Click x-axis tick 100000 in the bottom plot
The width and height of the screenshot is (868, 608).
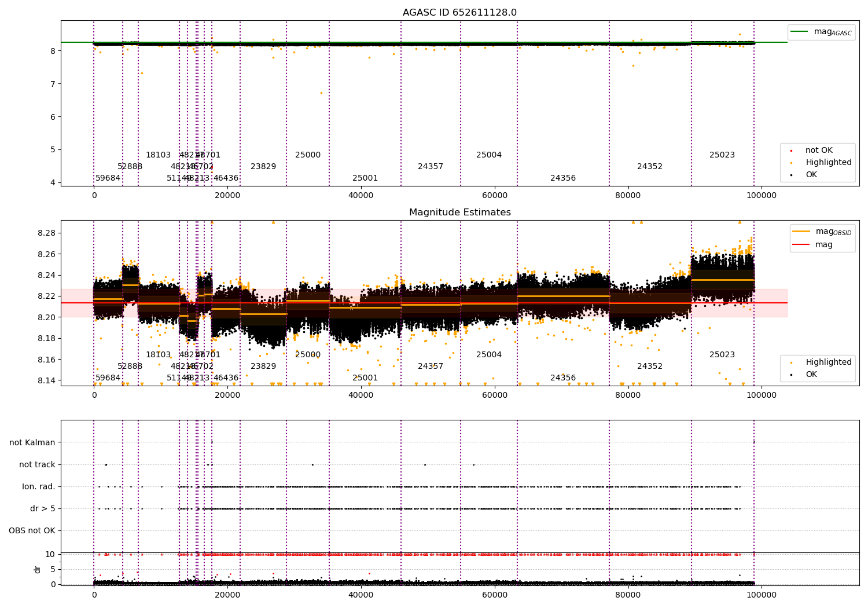[762, 595]
